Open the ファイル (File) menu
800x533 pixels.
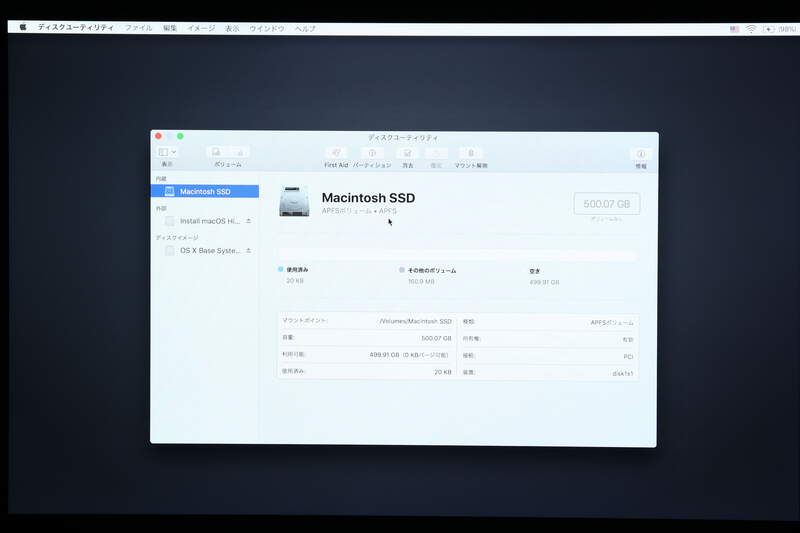click(x=138, y=28)
